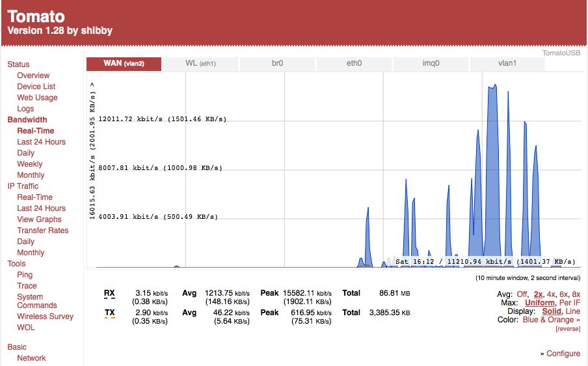
Task: Open the Device List page
Action: [36, 87]
